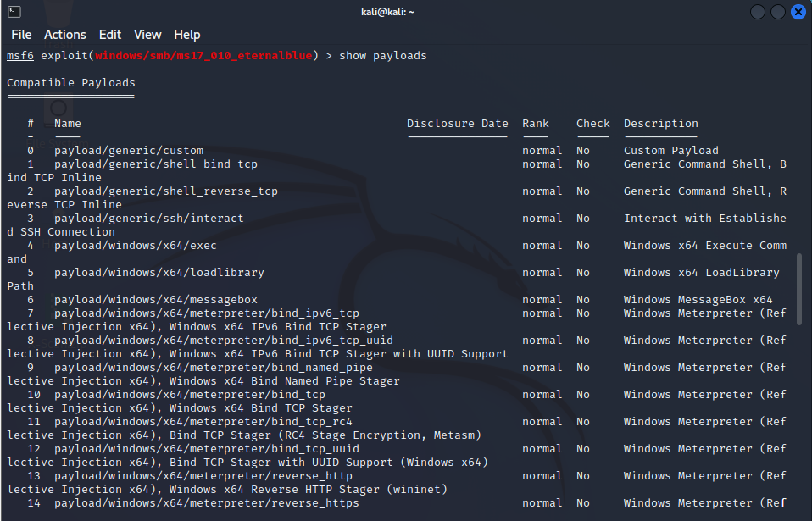
Task: Click the Disclosure Date column header
Action: (457, 123)
